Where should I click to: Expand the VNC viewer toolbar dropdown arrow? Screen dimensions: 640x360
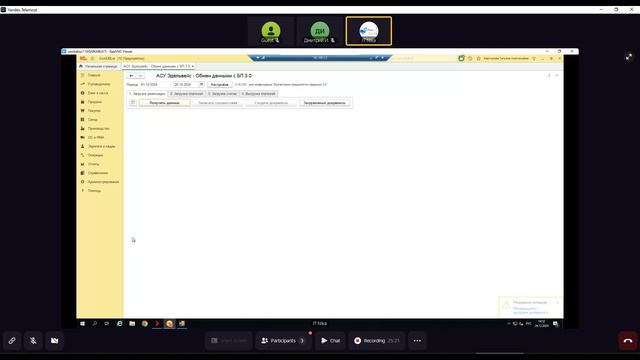point(258,58)
